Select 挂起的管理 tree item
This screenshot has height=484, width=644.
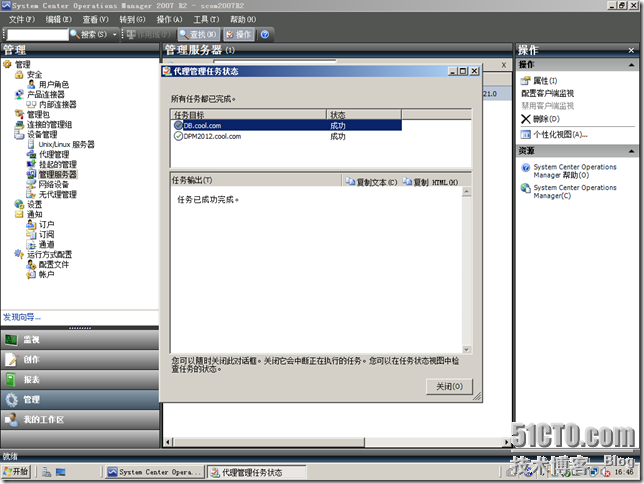58,164
